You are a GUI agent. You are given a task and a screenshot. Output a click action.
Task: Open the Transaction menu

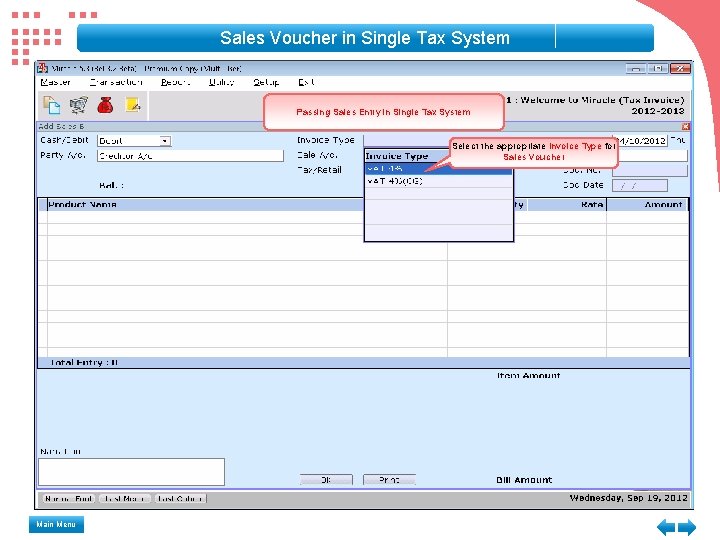click(116, 82)
